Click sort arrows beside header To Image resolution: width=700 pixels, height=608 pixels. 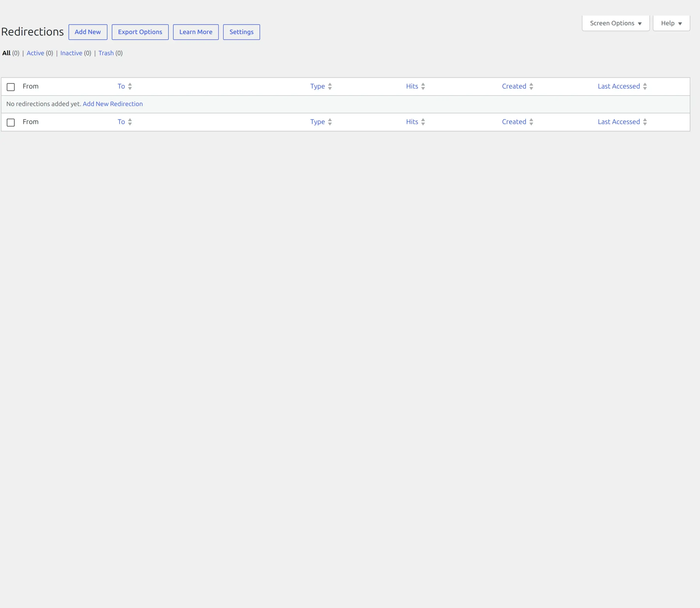130,86
